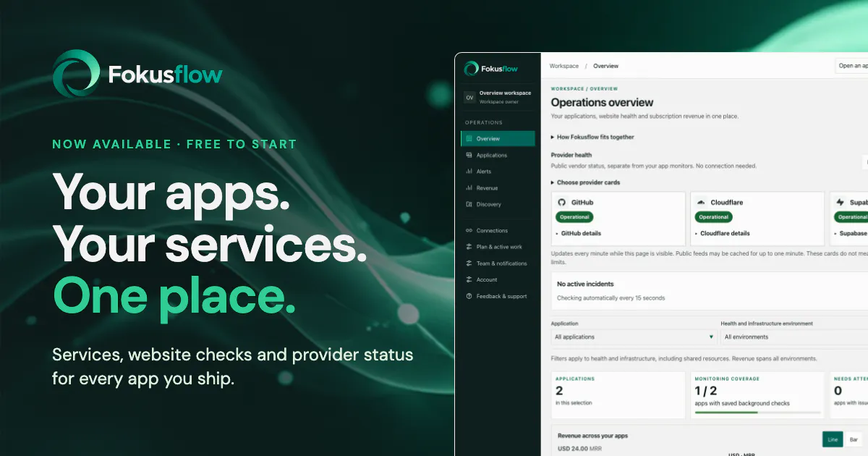Click the Feedback & support help icon
Viewport: 868px width, 456px height.
(x=469, y=296)
